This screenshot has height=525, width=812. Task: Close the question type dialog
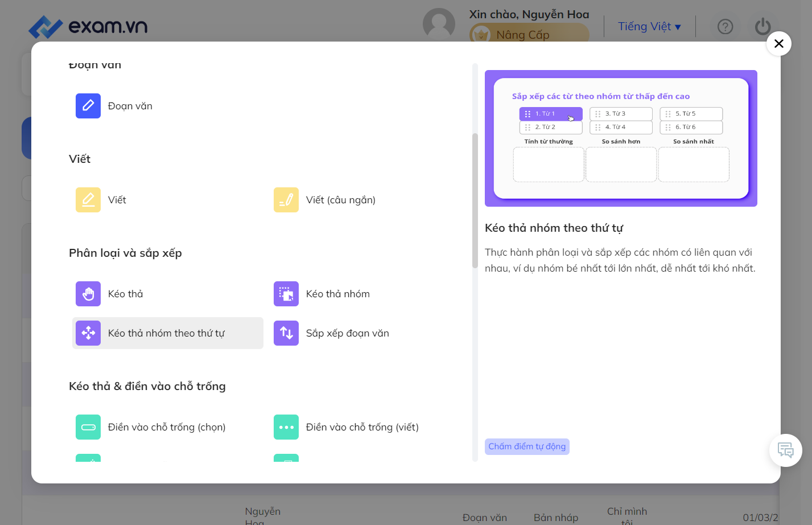(x=779, y=43)
